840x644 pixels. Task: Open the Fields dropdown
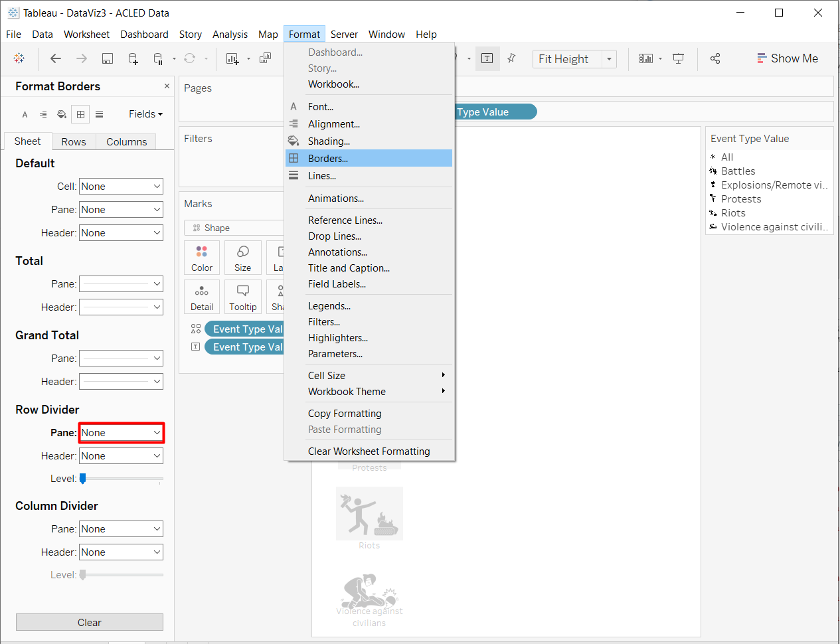pyautogui.click(x=145, y=114)
